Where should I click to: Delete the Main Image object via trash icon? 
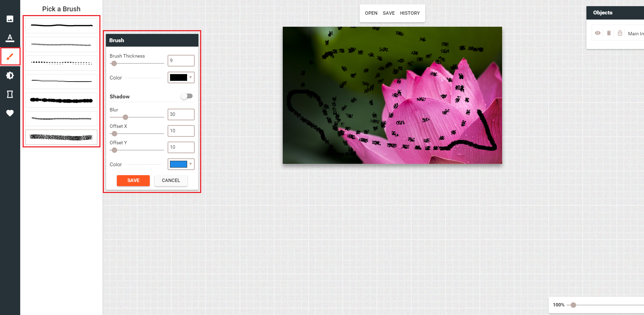(609, 33)
